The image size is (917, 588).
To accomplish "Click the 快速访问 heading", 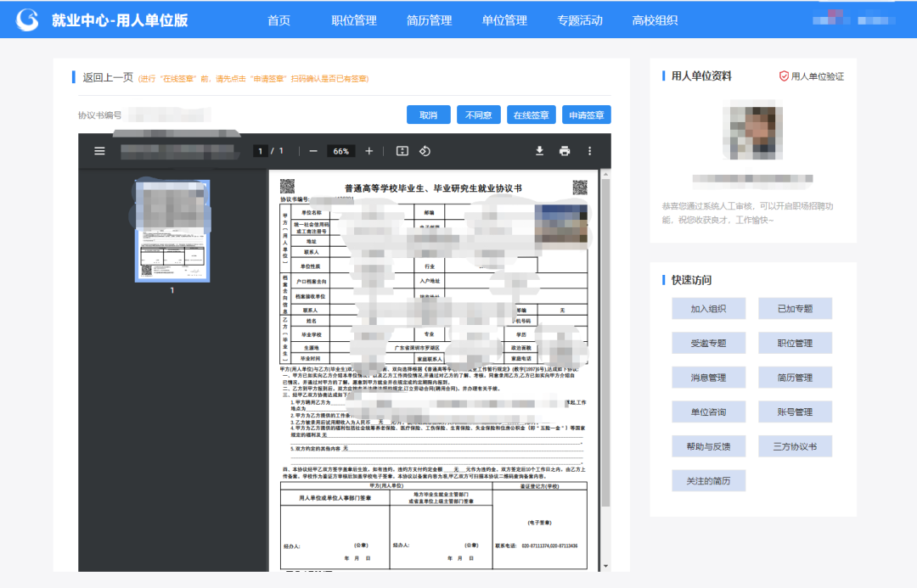I will [691, 280].
